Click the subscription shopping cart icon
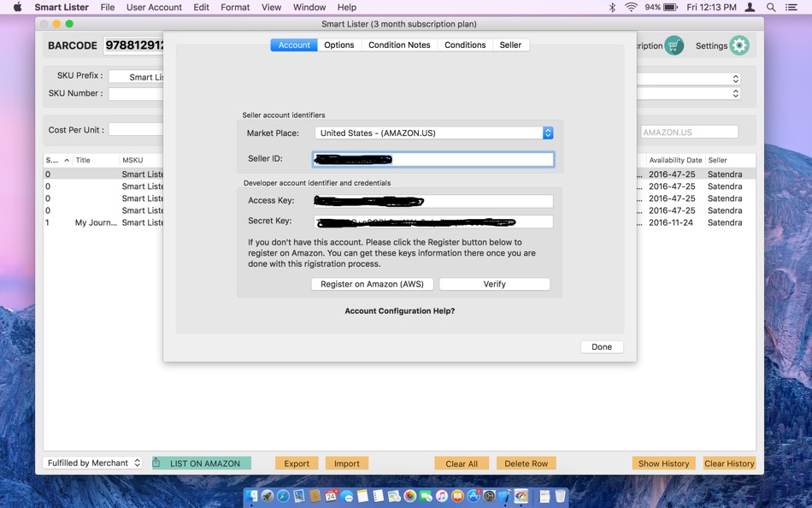This screenshot has height=508, width=812. point(674,45)
